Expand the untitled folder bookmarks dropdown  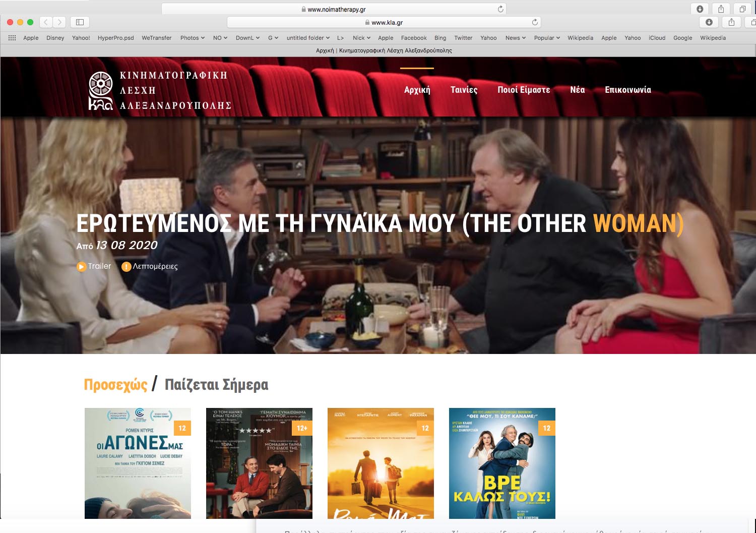coord(307,38)
